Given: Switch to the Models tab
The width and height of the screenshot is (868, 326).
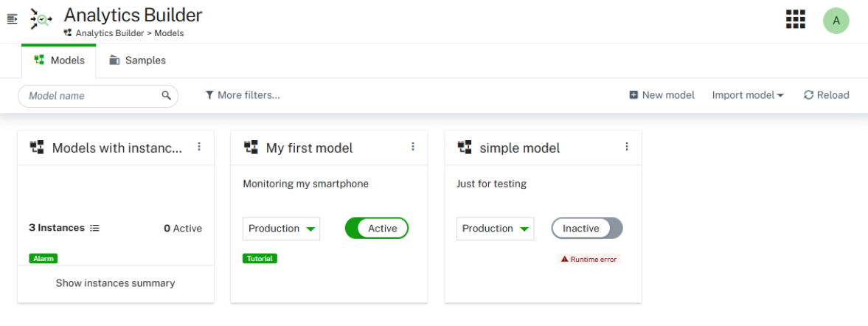Looking at the screenshot, I should [59, 60].
